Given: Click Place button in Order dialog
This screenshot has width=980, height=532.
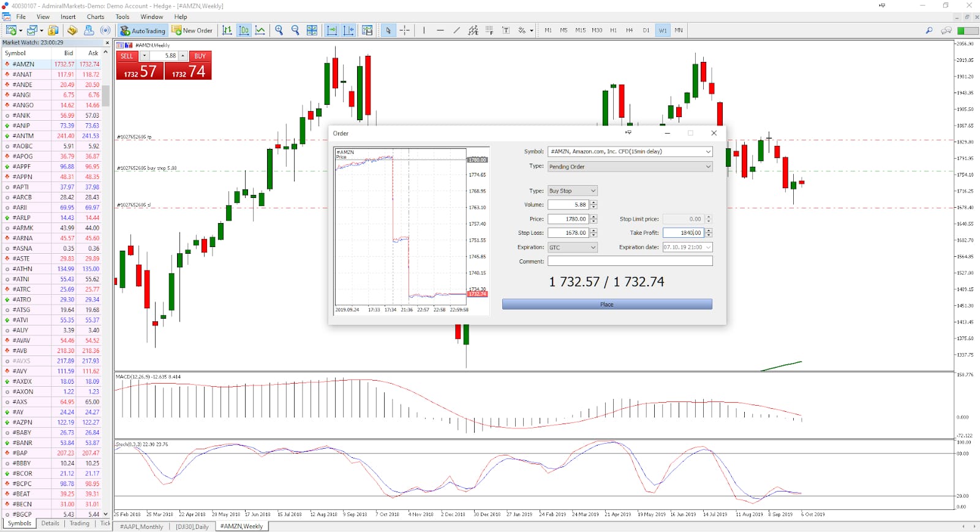Looking at the screenshot, I should click(x=607, y=304).
